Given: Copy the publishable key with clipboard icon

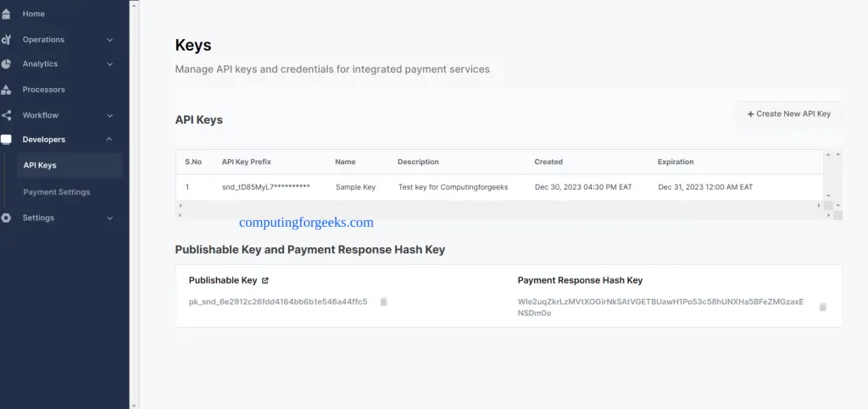Looking at the screenshot, I should (x=384, y=301).
